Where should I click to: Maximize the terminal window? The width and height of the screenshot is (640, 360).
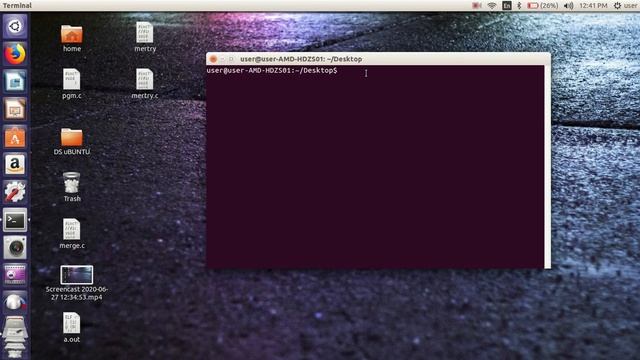point(231,59)
